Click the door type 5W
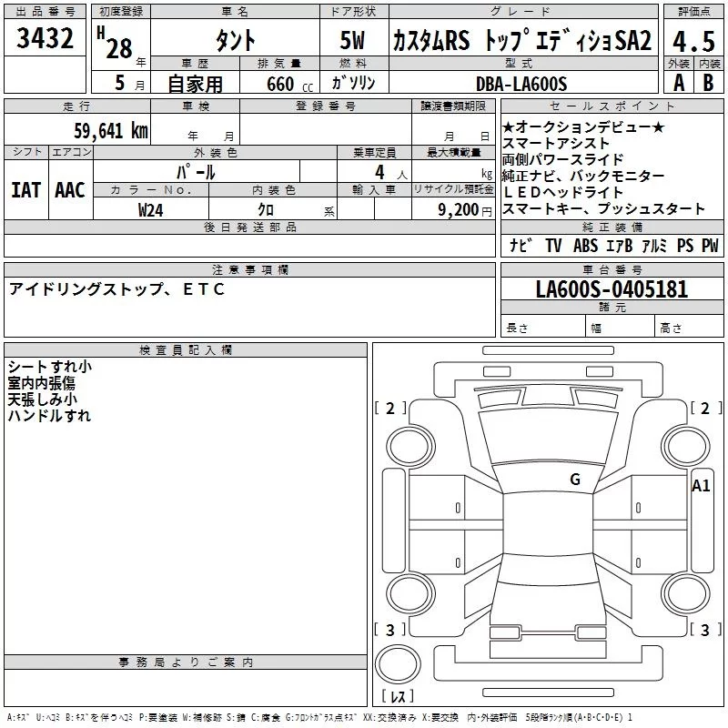The image size is (728, 728). (352, 40)
